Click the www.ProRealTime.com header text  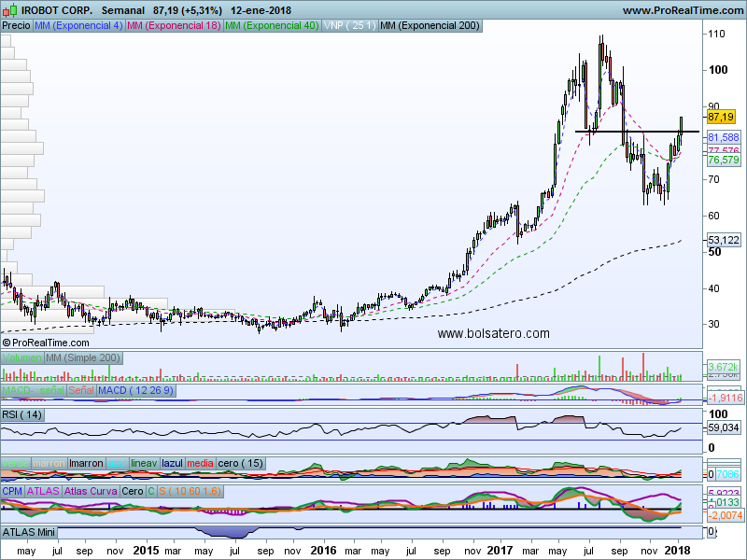point(683,10)
